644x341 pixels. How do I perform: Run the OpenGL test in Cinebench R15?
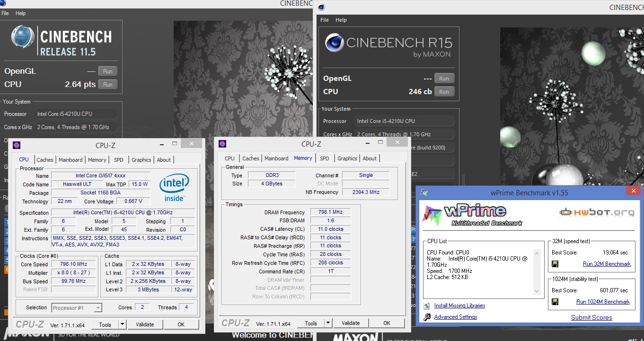(x=444, y=79)
